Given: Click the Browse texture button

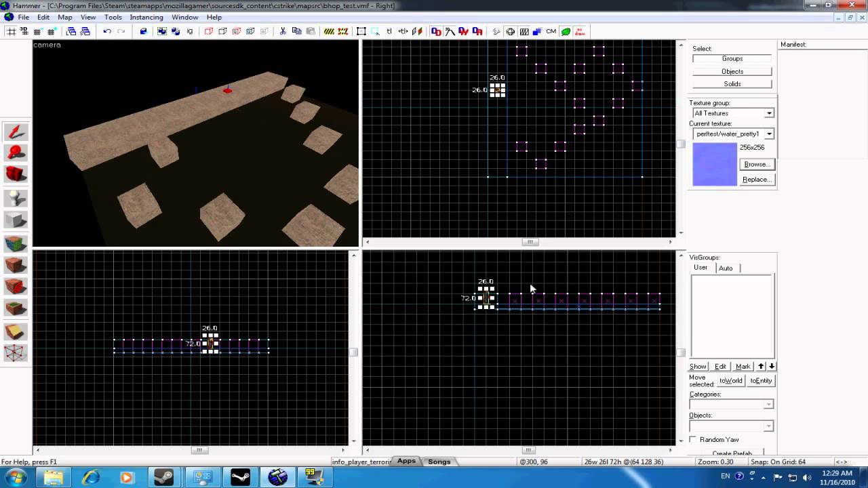Looking at the screenshot, I should point(756,165).
